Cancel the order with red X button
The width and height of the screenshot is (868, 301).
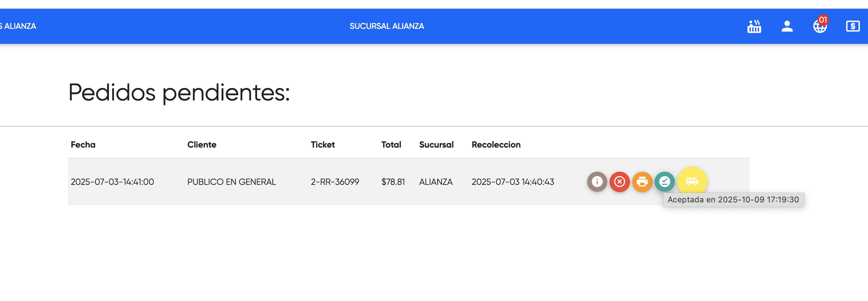[619, 182]
